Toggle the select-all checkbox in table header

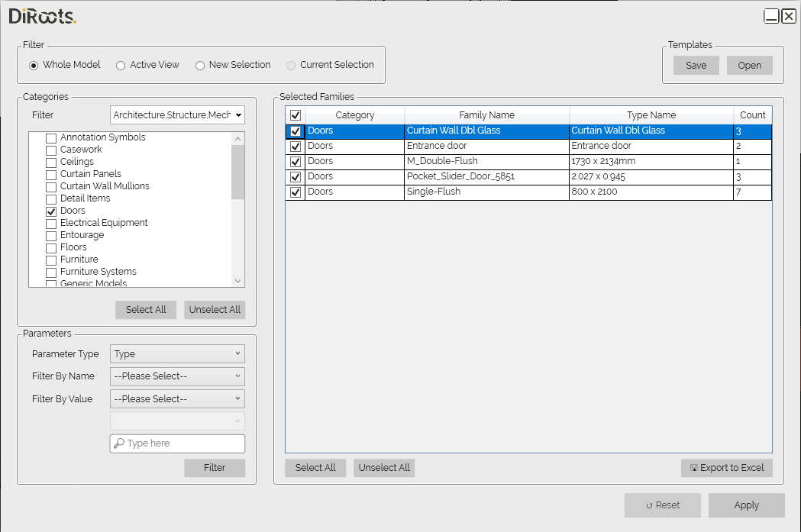point(294,114)
